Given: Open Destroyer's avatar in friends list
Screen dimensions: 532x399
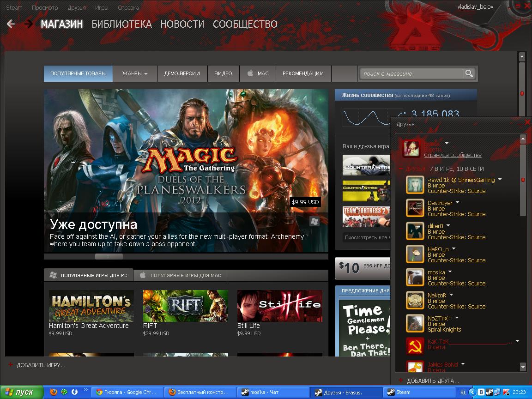Looking at the screenshot, I should click(x=415, y=208).
